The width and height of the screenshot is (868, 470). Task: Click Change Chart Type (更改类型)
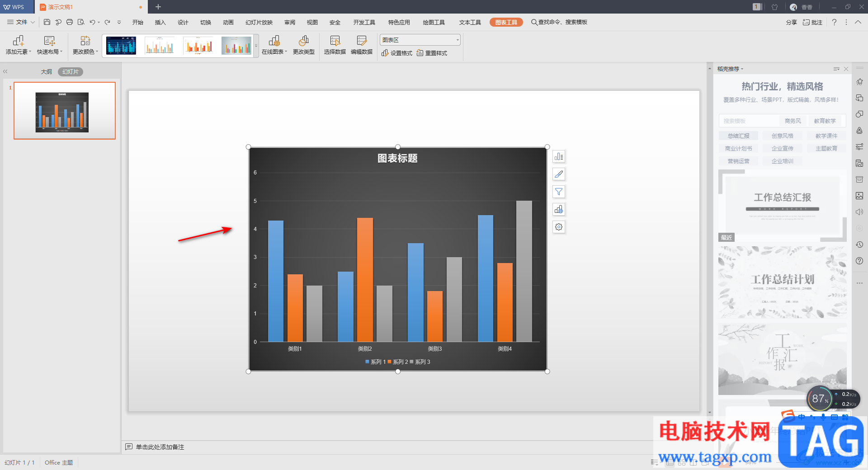(304, 45)
